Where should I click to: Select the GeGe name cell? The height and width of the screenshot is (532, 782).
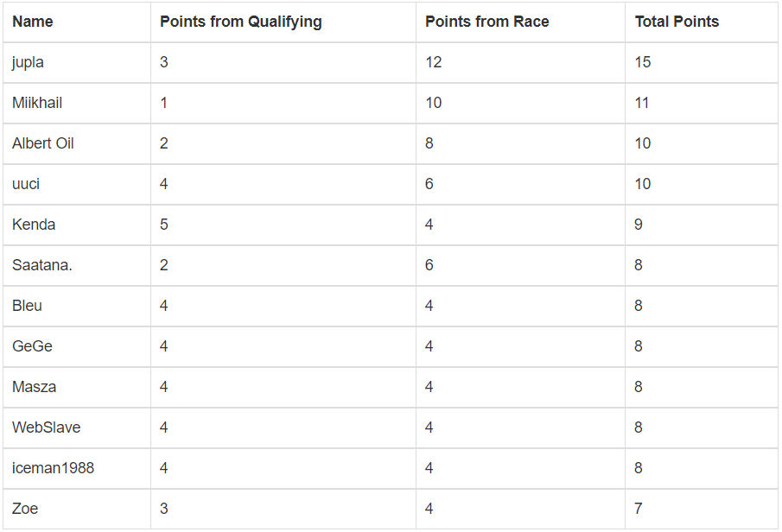[32, 346]
